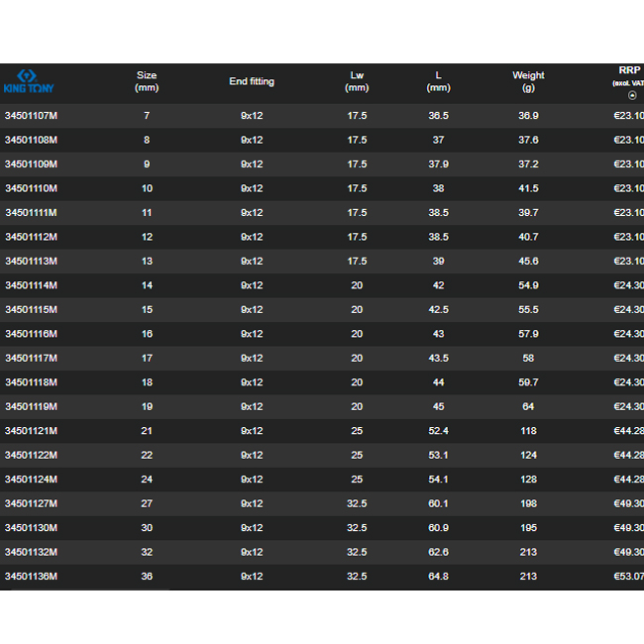Screen dimensions: 644x644
Task: Select part number 34501110M
Action: click(x=32, y=188)
